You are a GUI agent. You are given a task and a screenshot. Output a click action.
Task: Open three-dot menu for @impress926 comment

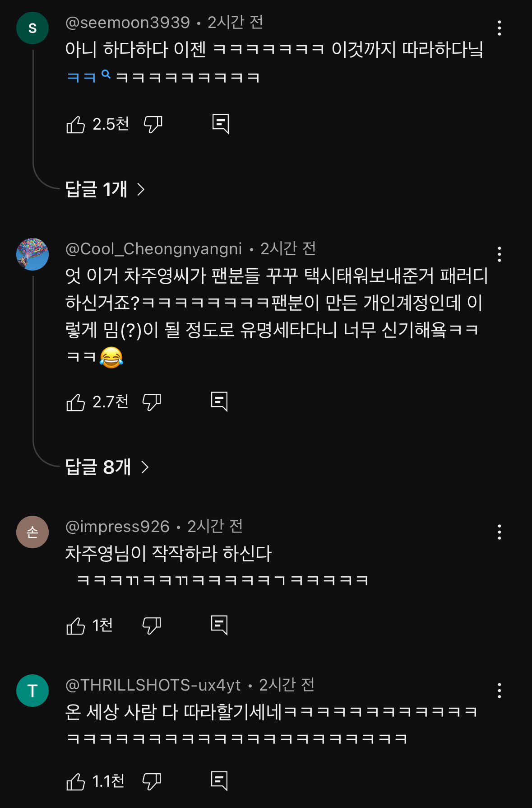(499, 532)
